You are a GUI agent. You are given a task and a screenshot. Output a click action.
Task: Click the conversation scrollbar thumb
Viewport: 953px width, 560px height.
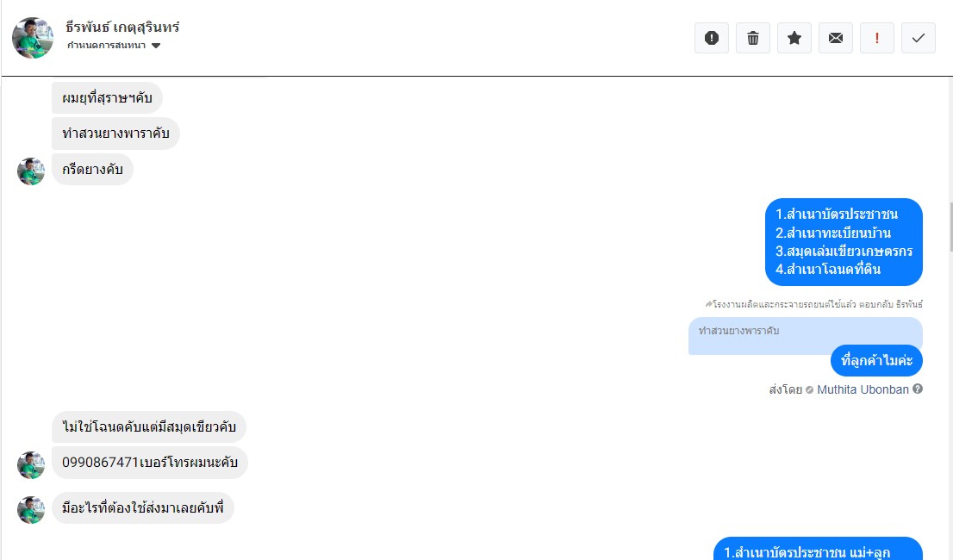click(950, 227)
